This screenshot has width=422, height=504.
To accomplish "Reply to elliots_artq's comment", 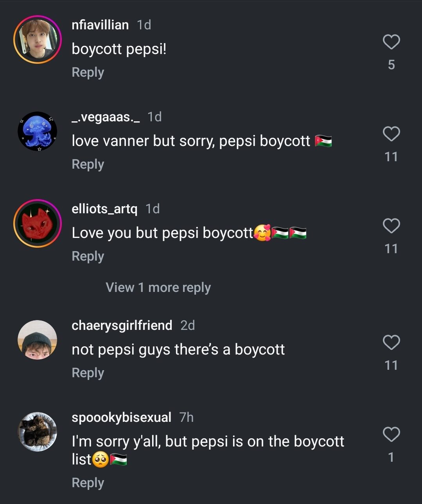I will coord(88,256).
